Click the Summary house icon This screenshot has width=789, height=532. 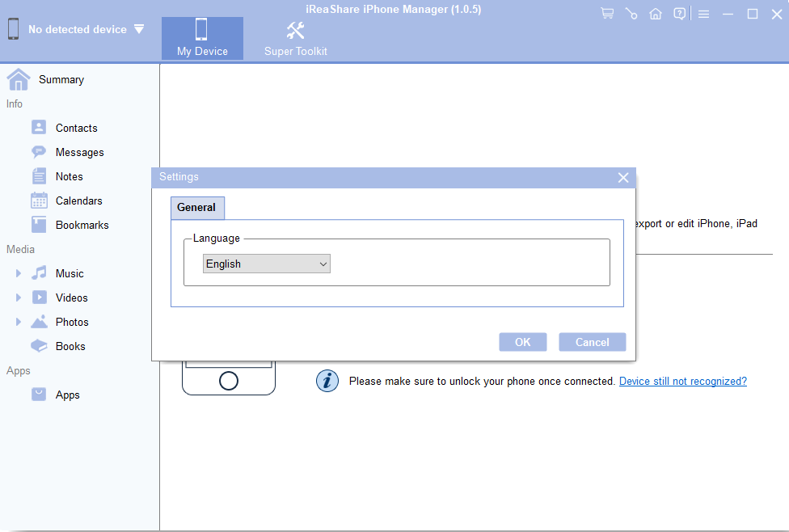click(19, 79)
